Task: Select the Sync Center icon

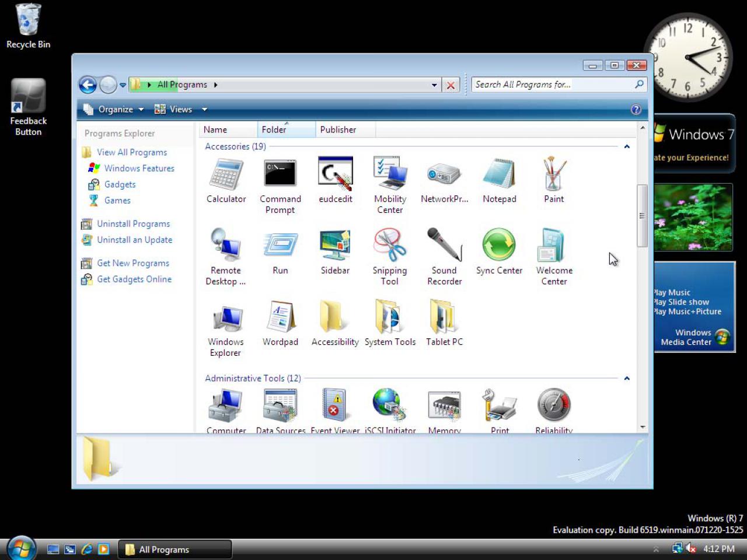Action: pyautogui.click(x=499, y=245)
